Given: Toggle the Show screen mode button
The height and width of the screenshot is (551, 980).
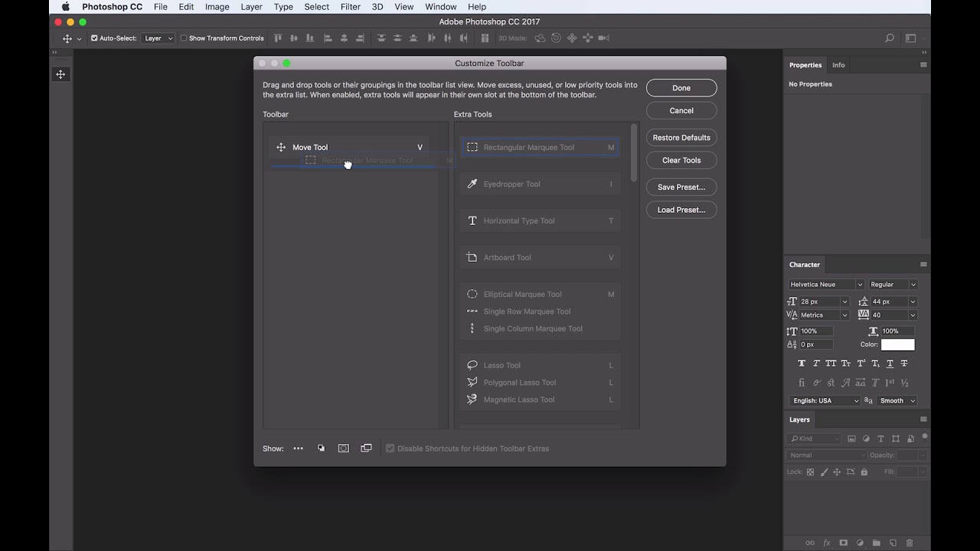Looking at the screenshot, I should [366, 448].
